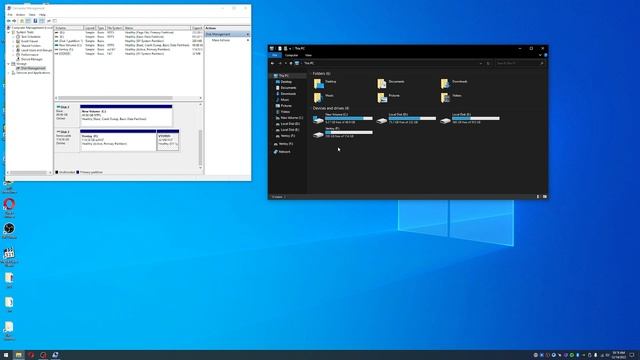Select New Volume (C:) drive icon

(x=318, y=119)
